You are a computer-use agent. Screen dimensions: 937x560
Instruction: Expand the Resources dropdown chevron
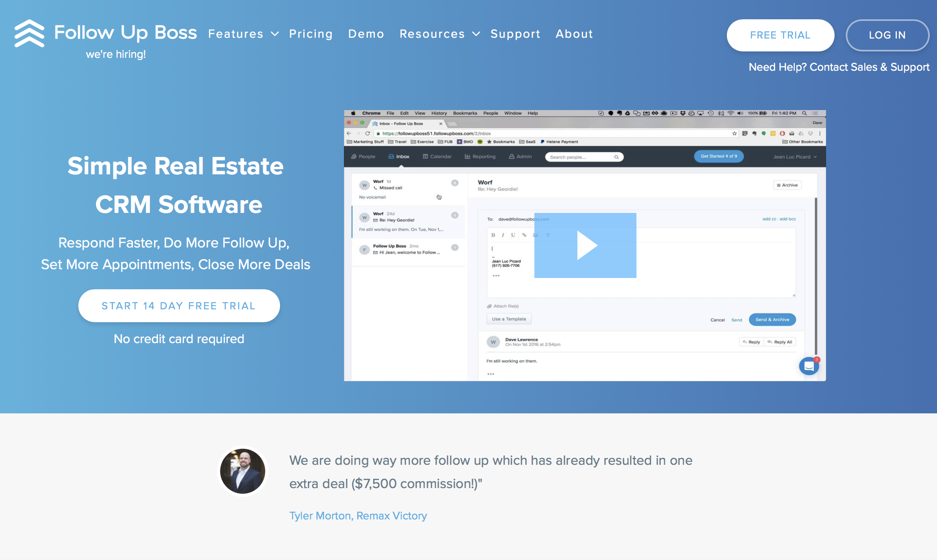(476, 34)
